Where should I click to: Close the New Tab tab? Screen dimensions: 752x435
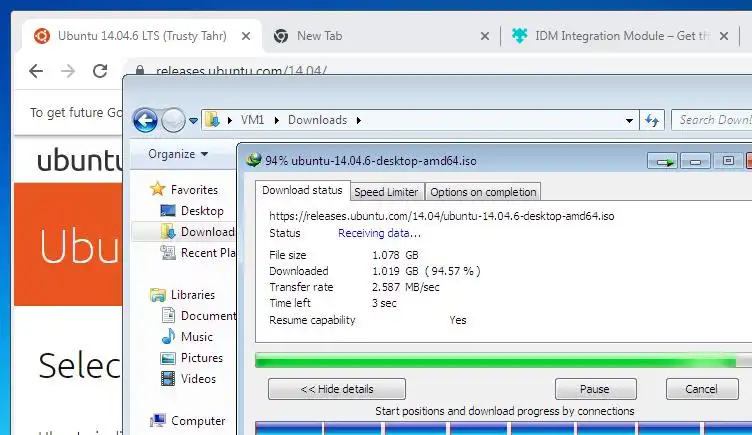tap(485, 36)
